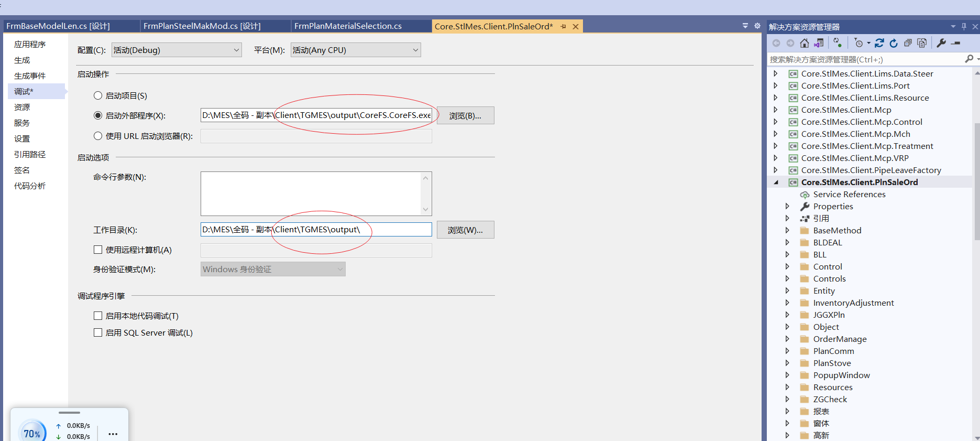Open the 生成事件 properties page

30,76
